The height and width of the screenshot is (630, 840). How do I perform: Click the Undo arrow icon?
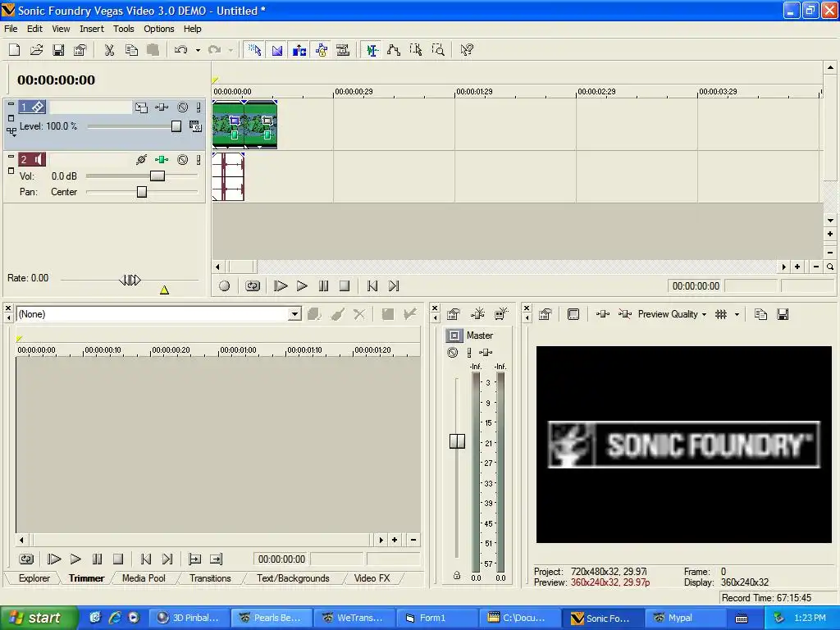(x=181, y=50)
